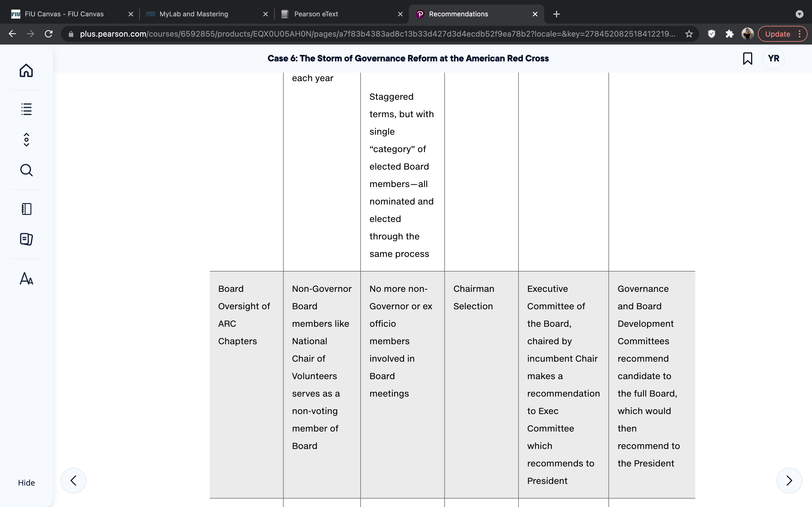The height and width of the screenshot is (507, 812).
Task: Open the page navigation icon in sidebar
Action: coord(26,140)
